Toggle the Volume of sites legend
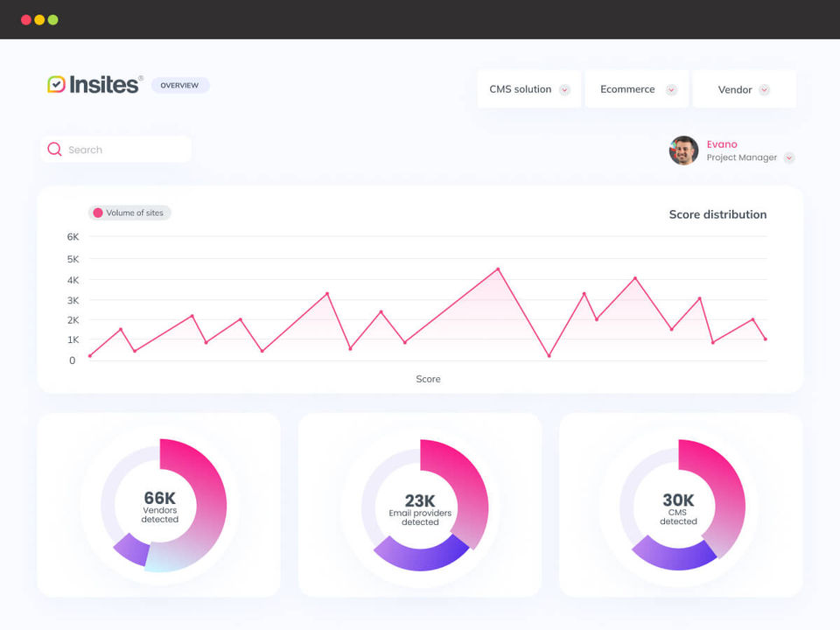 click(129, 213)
